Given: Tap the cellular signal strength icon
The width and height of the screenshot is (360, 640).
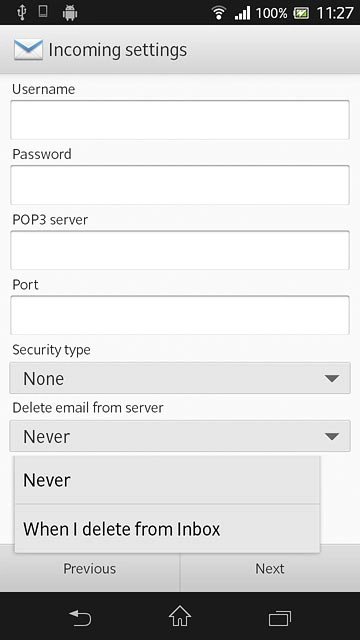Looking at the screenshot, I should pyautogui.click(x=242, y=13).
